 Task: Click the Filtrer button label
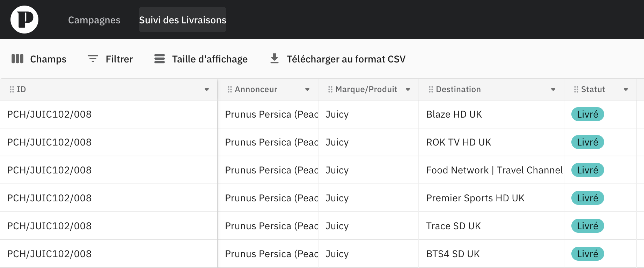[x=119, y=59]
